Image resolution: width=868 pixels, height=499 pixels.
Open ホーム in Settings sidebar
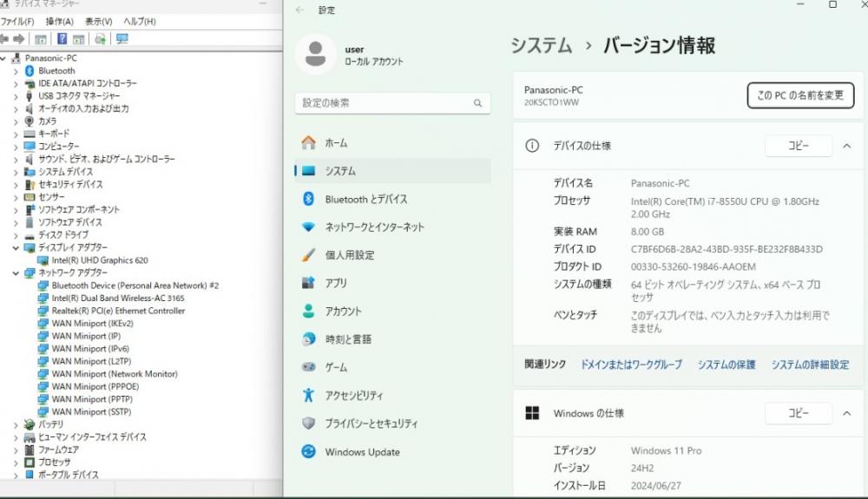(x=392, y=142)
